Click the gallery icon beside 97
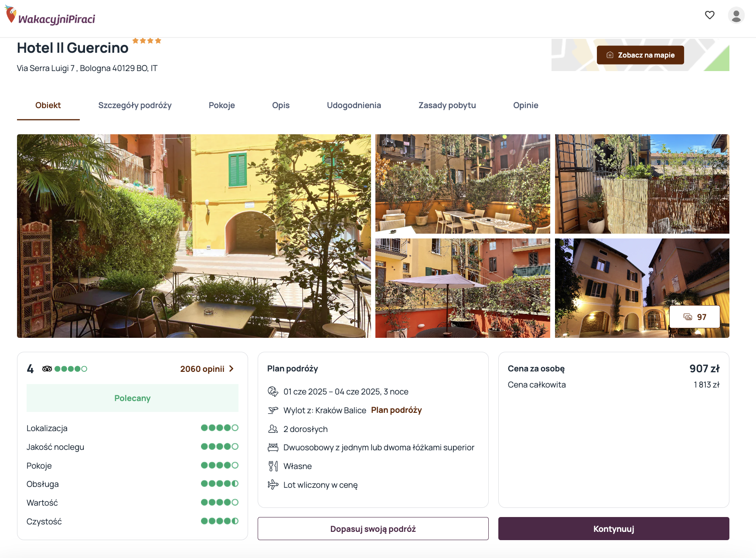Image resolution: width=756 pixels, height=558 pixels. coord(688,317)
